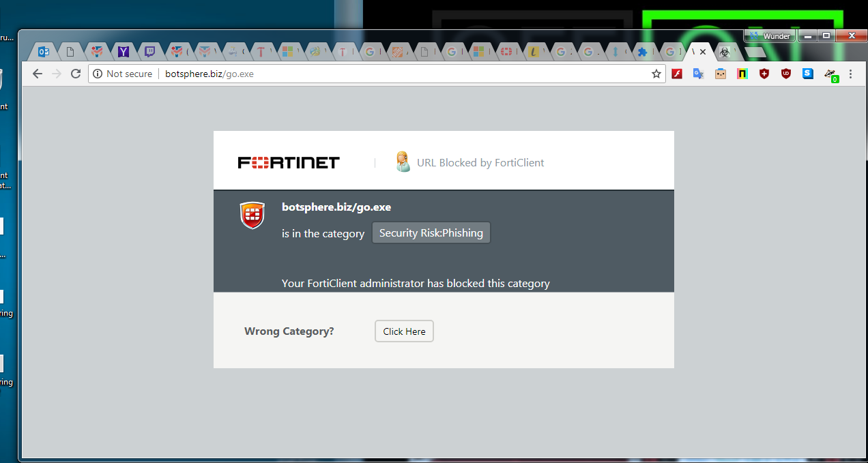Reload the current page
Viewport: 868px width, 463px height.
pos(76,74)
